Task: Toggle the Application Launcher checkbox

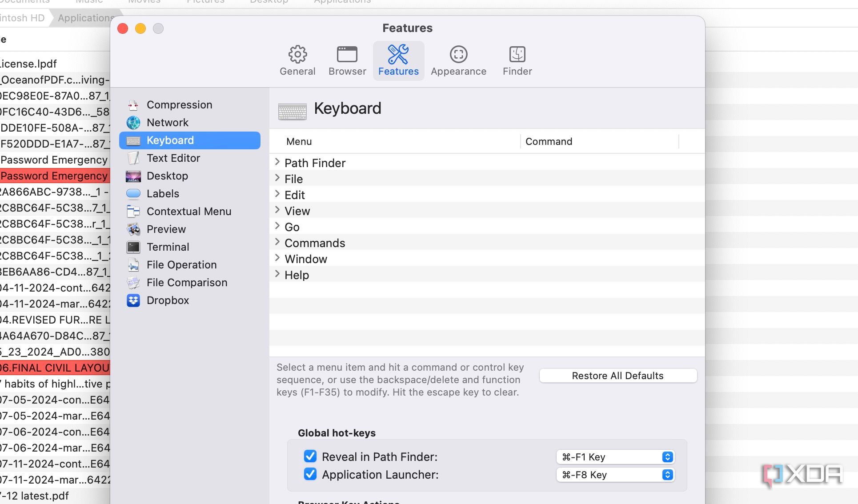Action: (310, 474)
